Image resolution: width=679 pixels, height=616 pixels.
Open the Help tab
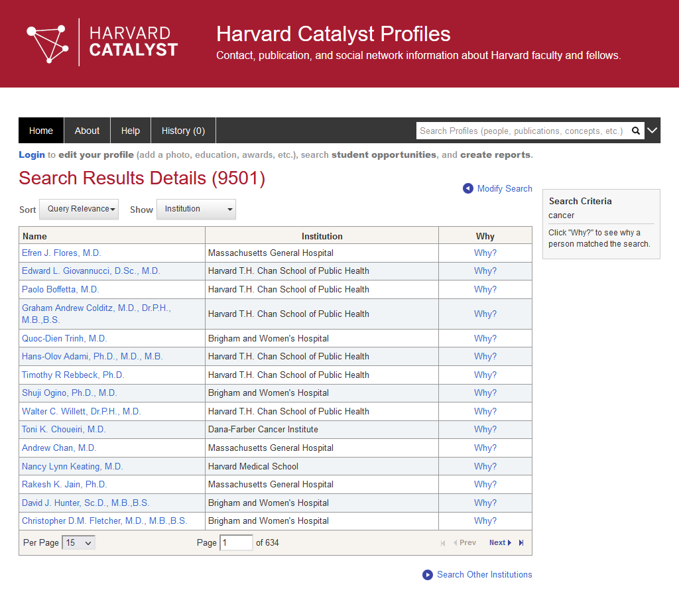[131, 131]
